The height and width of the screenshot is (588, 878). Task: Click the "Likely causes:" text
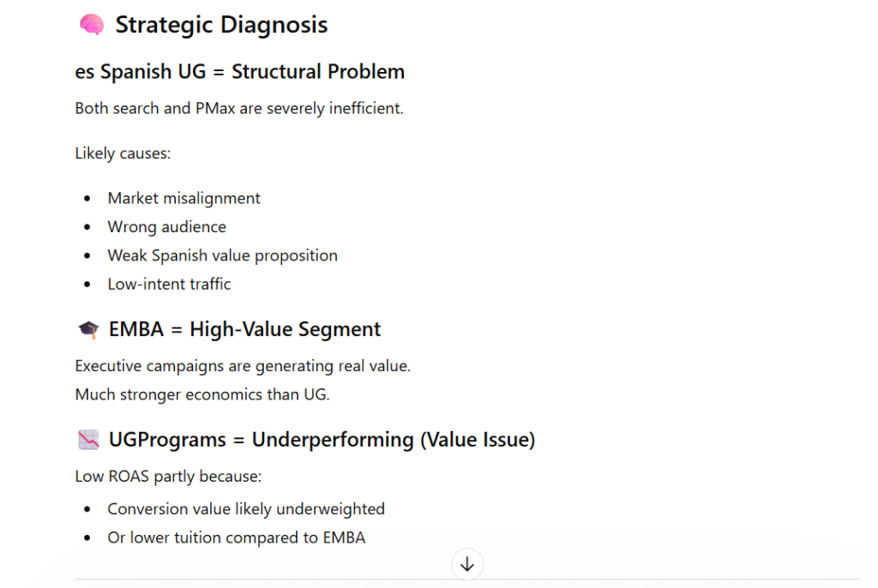tap(123, 153)
